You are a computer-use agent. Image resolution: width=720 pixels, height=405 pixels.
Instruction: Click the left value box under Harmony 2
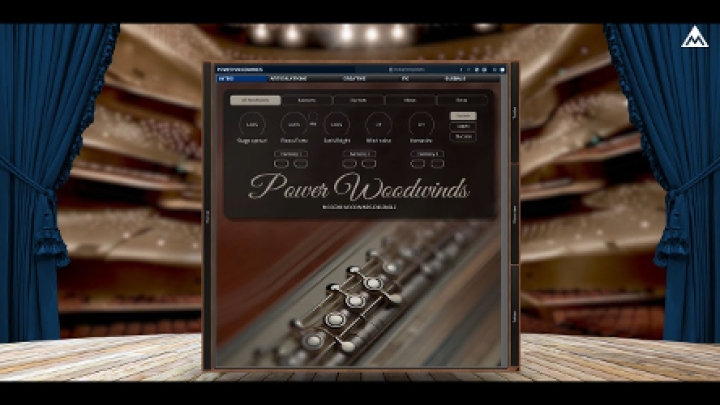(349, 163)
